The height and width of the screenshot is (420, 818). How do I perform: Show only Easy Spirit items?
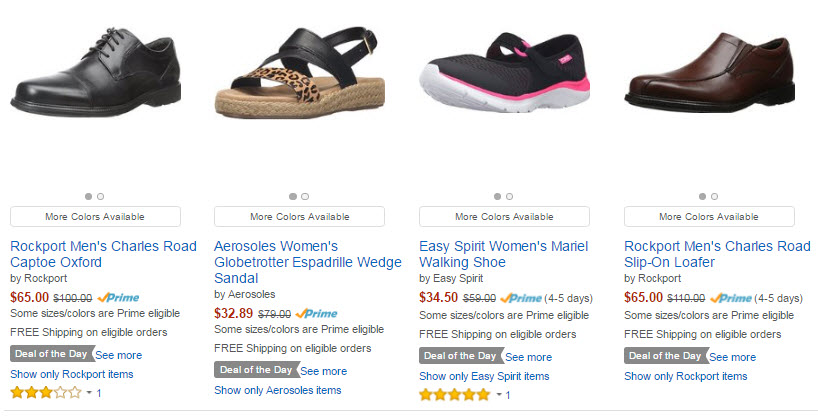[484, 376]
